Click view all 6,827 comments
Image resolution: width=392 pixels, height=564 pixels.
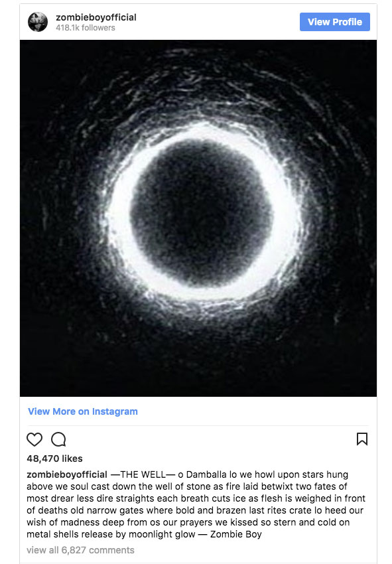(80, 550)
